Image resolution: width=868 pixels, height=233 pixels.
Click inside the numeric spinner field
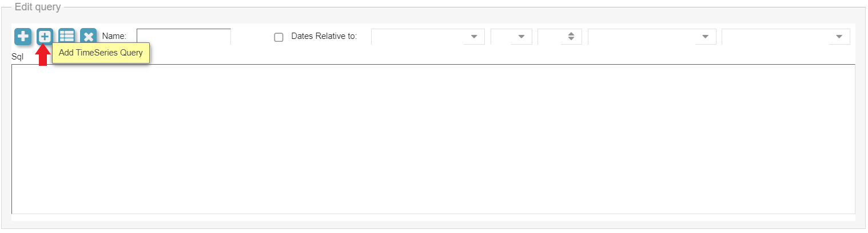point(551,37)
